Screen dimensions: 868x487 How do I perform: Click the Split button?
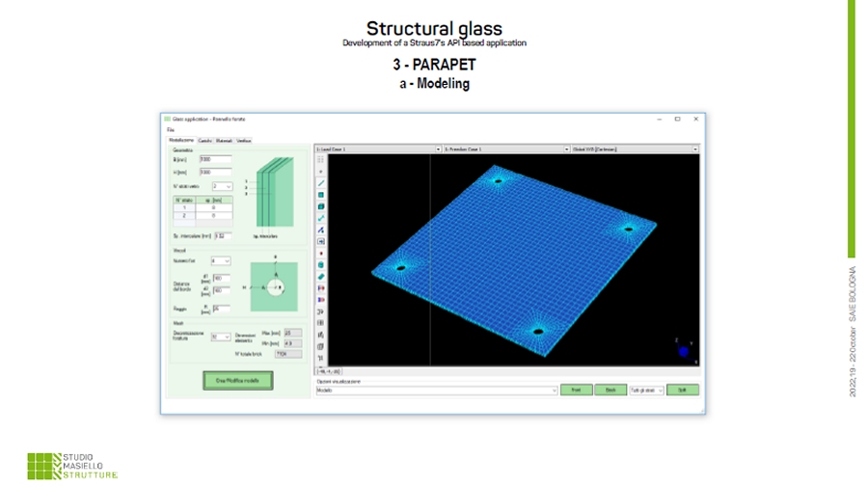point(682,391)
